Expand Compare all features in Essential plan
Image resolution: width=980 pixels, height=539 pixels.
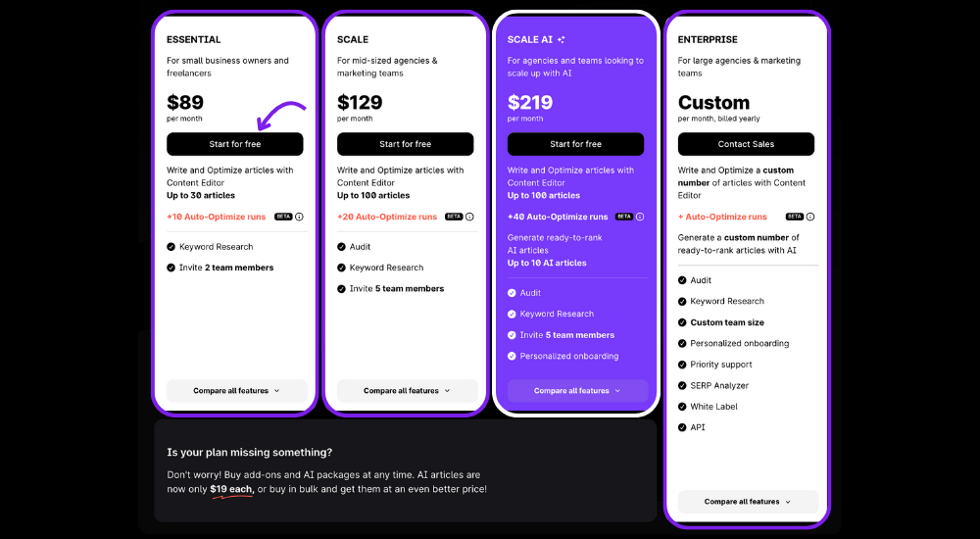(237, 391)
